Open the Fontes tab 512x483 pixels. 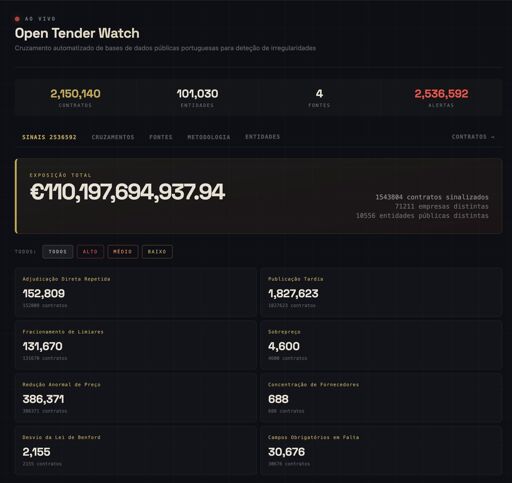[161, 137]
